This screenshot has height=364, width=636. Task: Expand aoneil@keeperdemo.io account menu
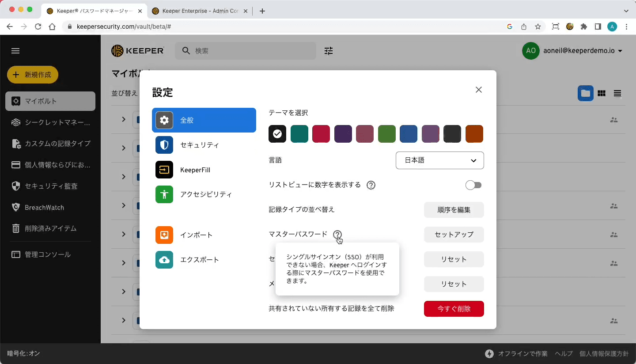pyautogui.click(x=573, y=51)
